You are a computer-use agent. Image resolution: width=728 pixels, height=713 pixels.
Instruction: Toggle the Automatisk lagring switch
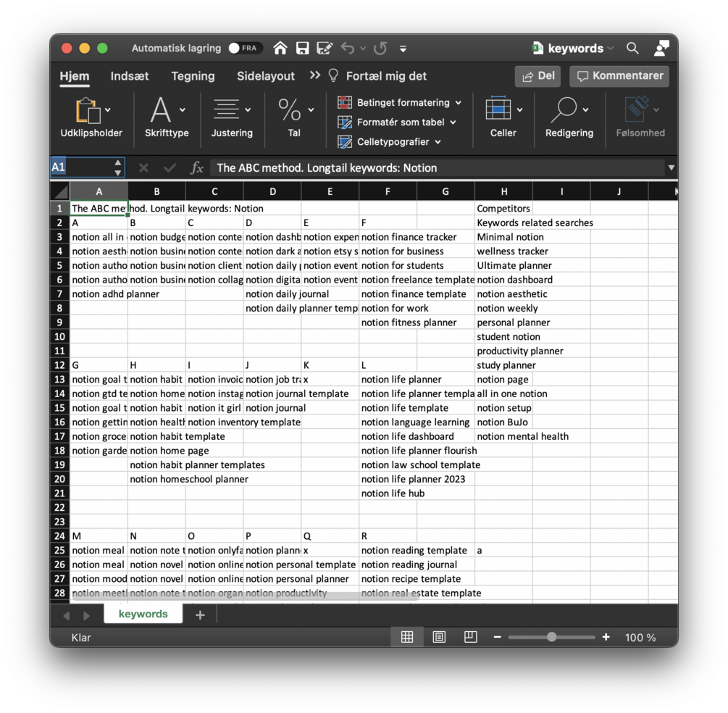coord(245,48)
